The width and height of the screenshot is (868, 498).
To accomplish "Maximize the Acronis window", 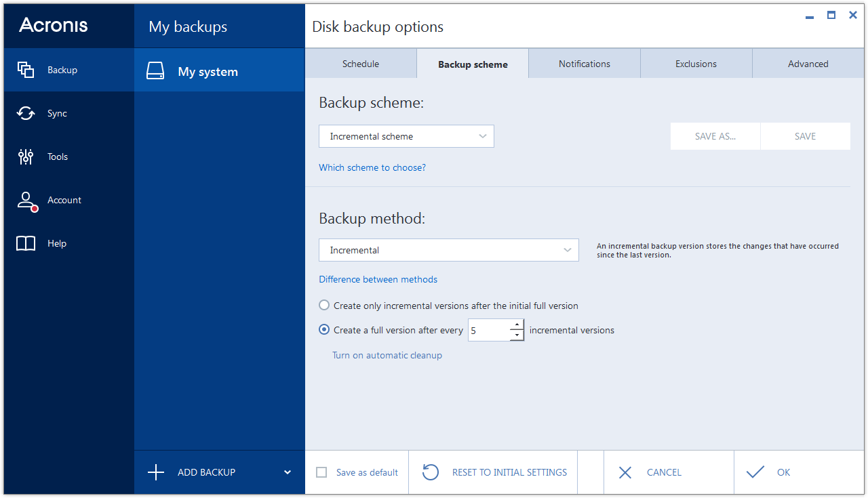I will click(x=831, y=15).
